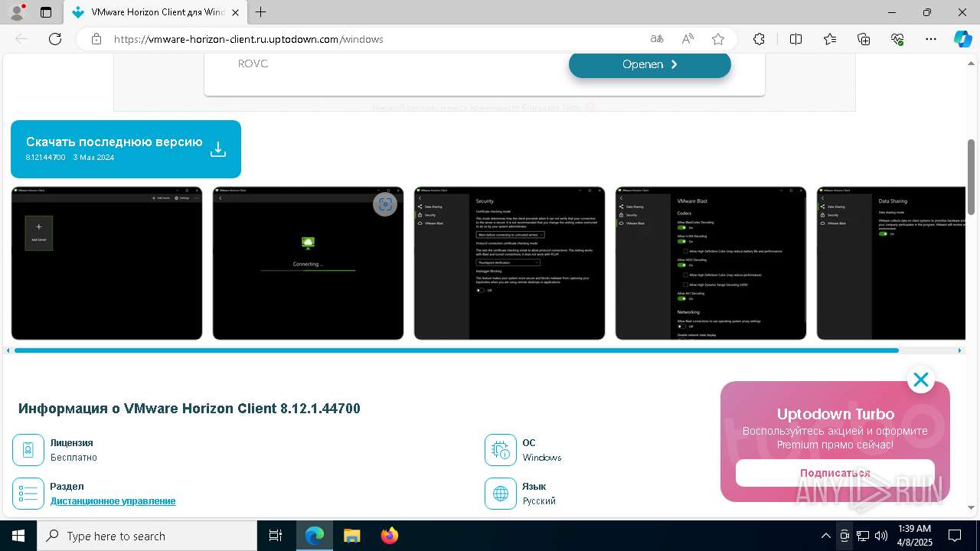Click the Подписаться subscribe button
This screenshot has height=551, width=980.
(x=835, y=473)
